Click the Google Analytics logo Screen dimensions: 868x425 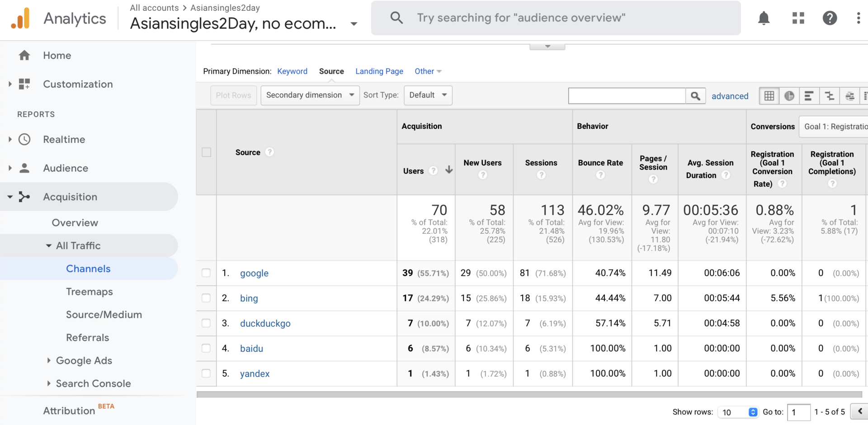pos(20,18)
